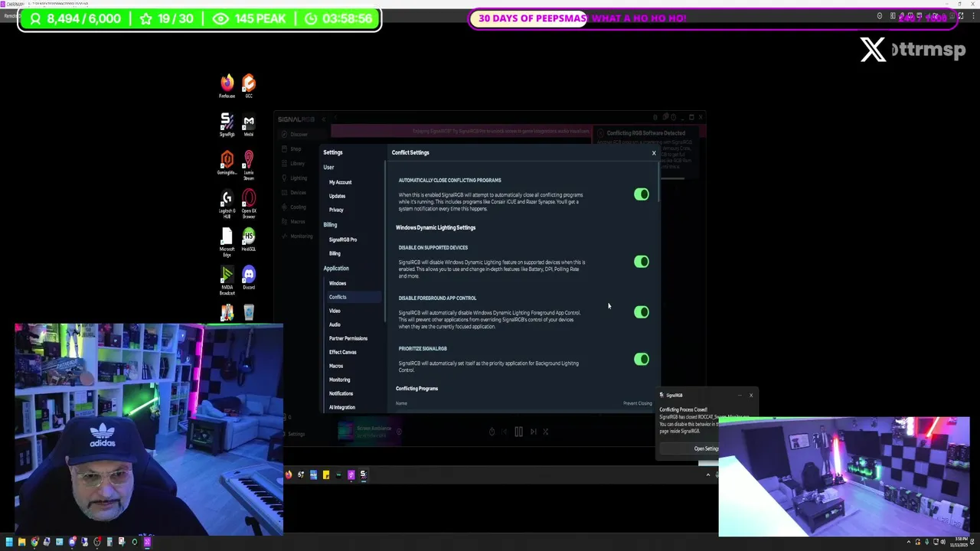Open the Windows settings page

click(x=338, y=283)
